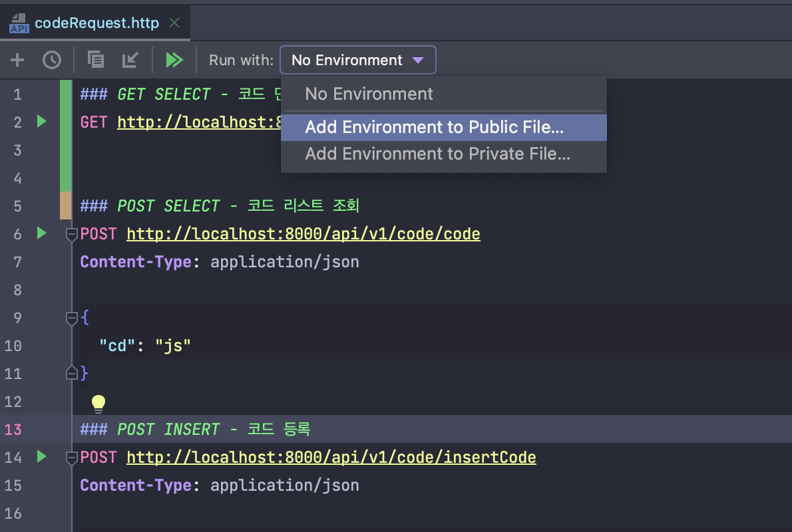This screenshot has width=792, height=532.
Task: Open the localhost:8000/api/v1/code/code URL link
Action: click(x=303, y=233)
